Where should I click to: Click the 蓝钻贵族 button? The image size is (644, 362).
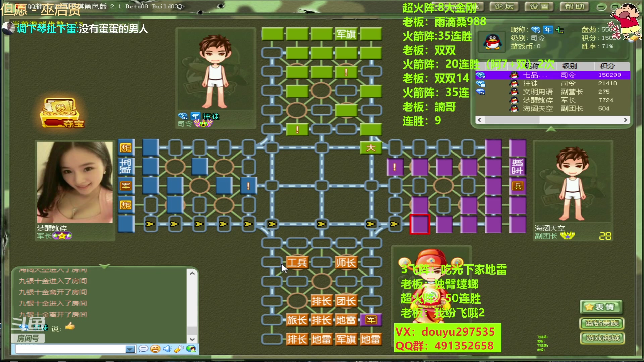tap(602, 323)
